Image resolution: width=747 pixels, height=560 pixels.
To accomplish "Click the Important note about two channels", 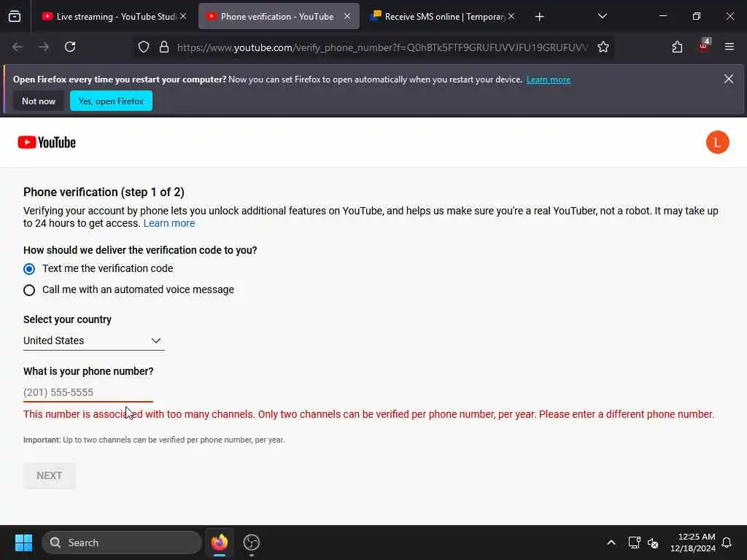I will point(154,440).
